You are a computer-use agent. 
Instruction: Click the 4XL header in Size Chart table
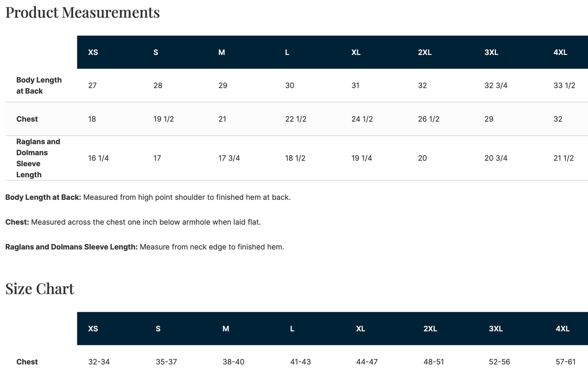[x=563, y=329]
